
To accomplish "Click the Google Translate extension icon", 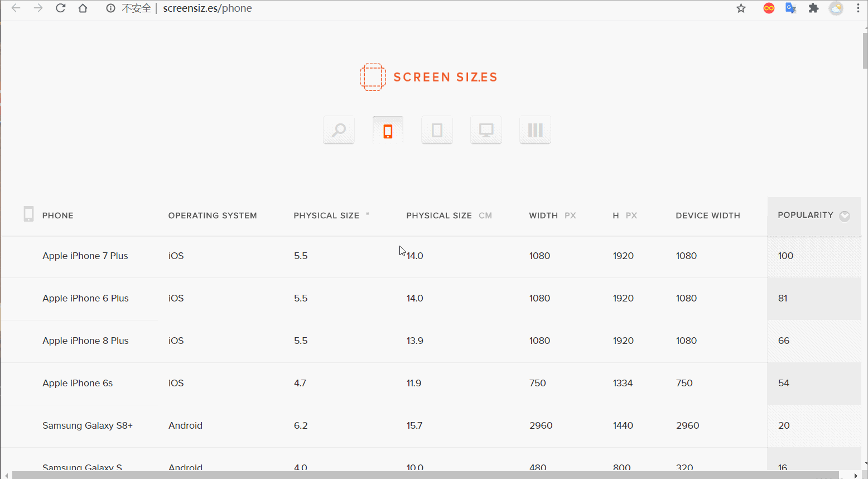I will coord(790,8).
